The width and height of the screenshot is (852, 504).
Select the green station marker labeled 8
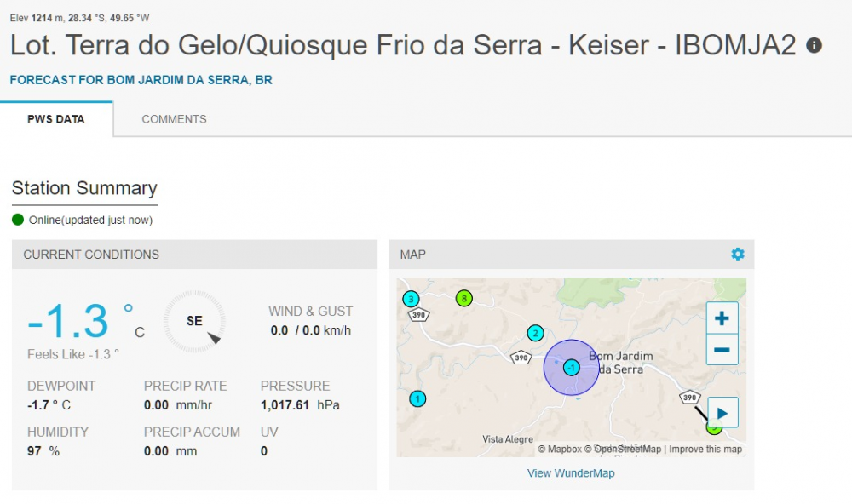[463, 298]
